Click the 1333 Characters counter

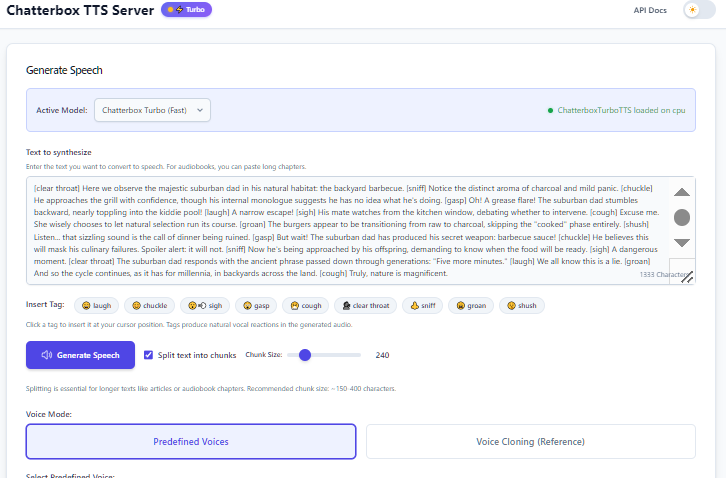tap(663, 275)
